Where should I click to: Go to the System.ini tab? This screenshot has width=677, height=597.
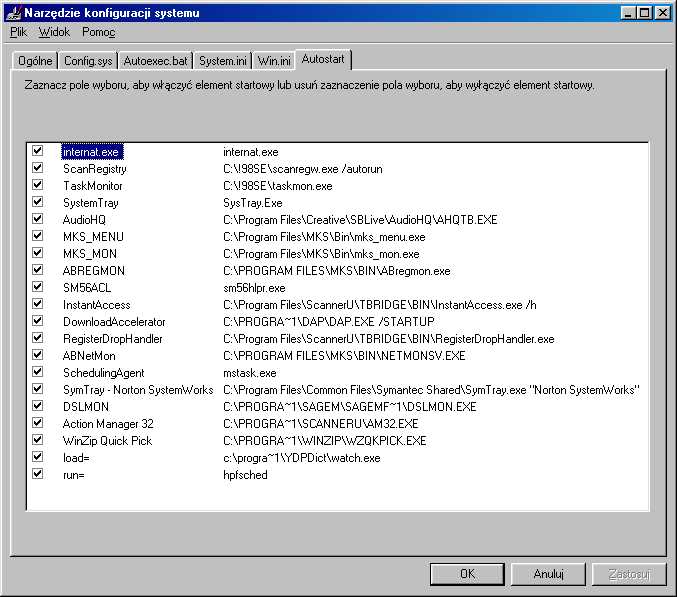pyautogui.click(x=221, y=61)
